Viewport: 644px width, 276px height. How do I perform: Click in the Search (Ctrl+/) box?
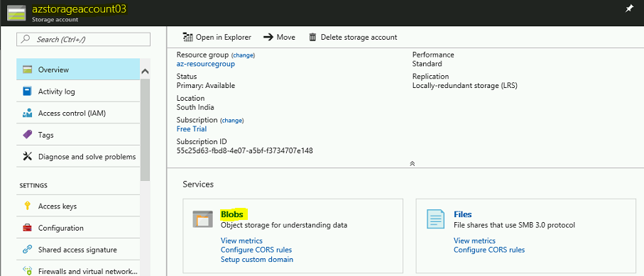pos(83,40)
